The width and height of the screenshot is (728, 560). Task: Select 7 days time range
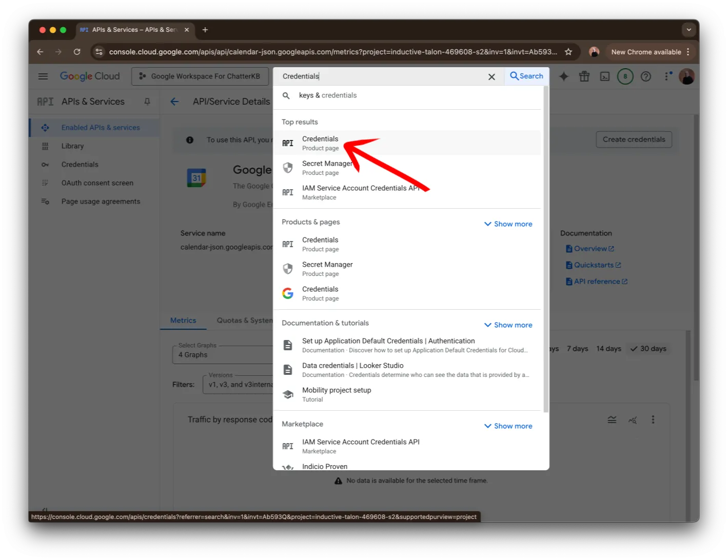(x=577, y=349)
